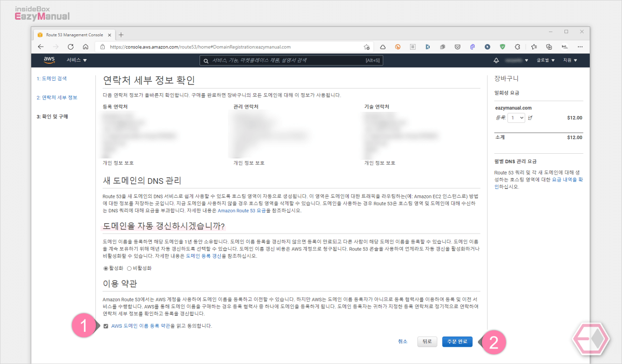Click the 일회성 요금 label
This screenshot has height=364, width=622.
[x=507, y=93]
